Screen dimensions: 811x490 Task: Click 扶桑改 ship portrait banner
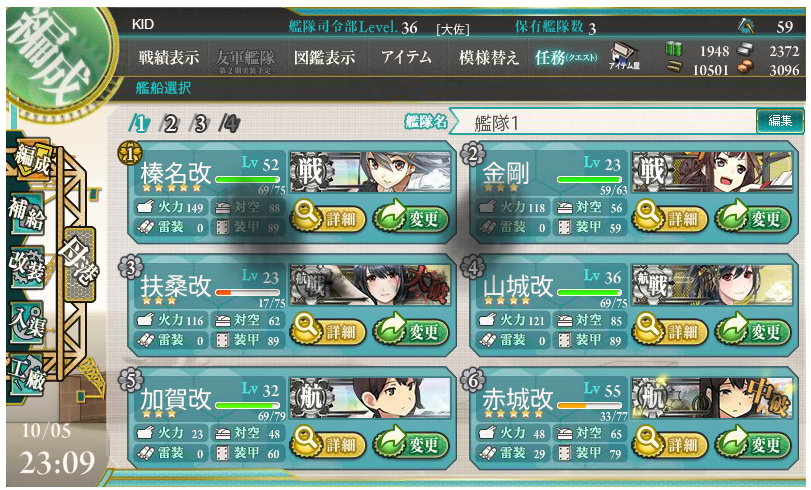[370, 284]
